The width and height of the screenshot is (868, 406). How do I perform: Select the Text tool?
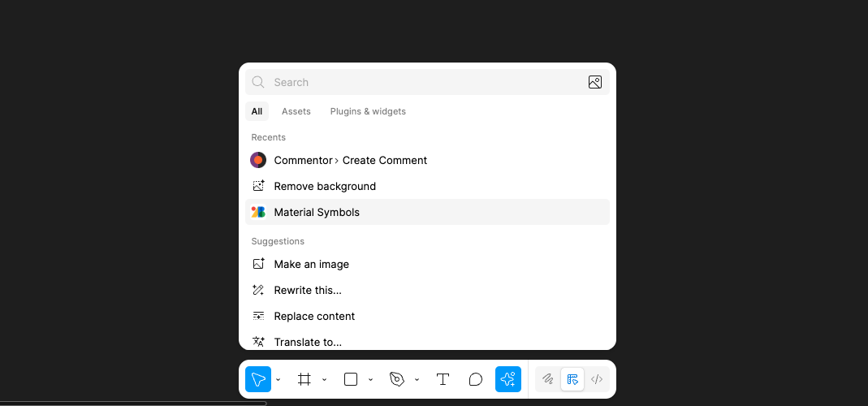(x=443, y=379)
